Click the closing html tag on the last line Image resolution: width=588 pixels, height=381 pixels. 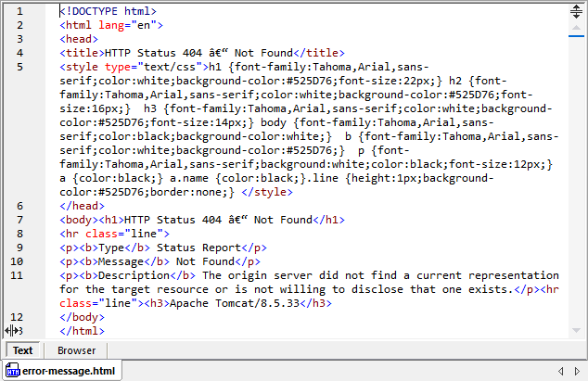pos(82,331)
